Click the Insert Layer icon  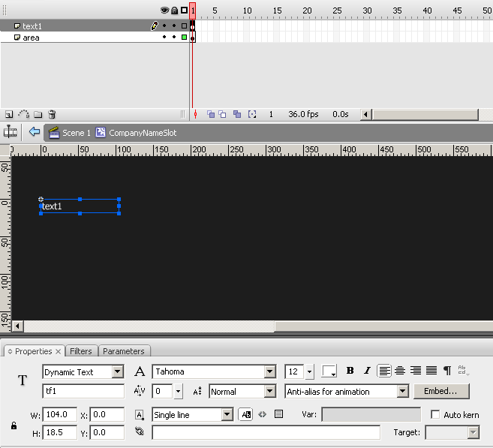pyautogui.click(x=9, y=115)
